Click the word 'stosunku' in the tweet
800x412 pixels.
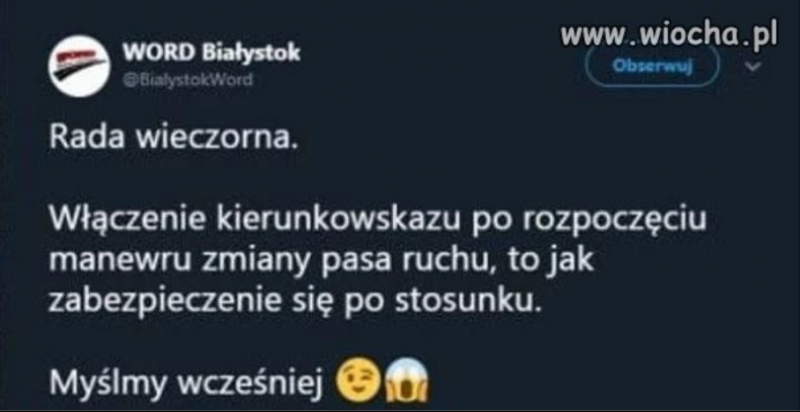463,302
